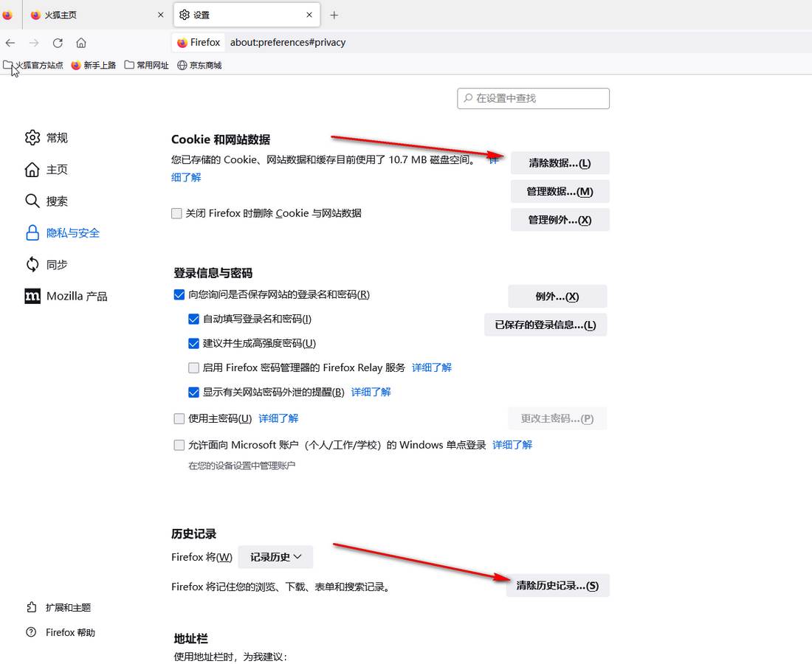The width and height of the screenshot is (812, 664).
Task: Click the 地址栏 section heading
Action: click(x=190, y=639)
